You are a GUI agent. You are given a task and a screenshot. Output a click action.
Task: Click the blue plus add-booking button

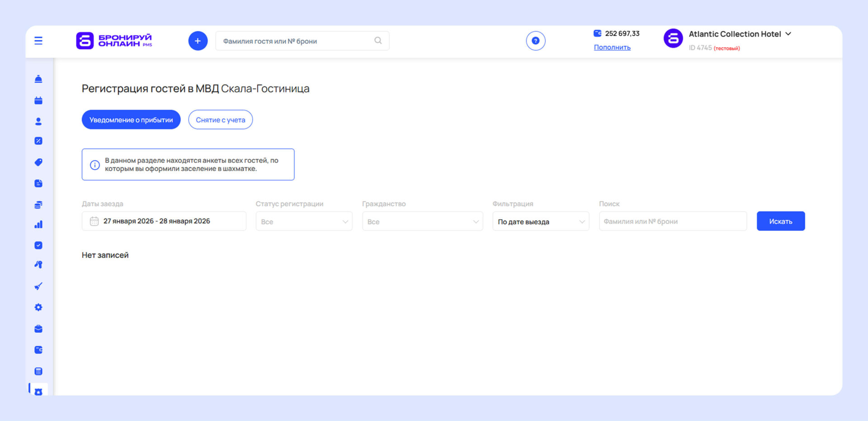198,41
